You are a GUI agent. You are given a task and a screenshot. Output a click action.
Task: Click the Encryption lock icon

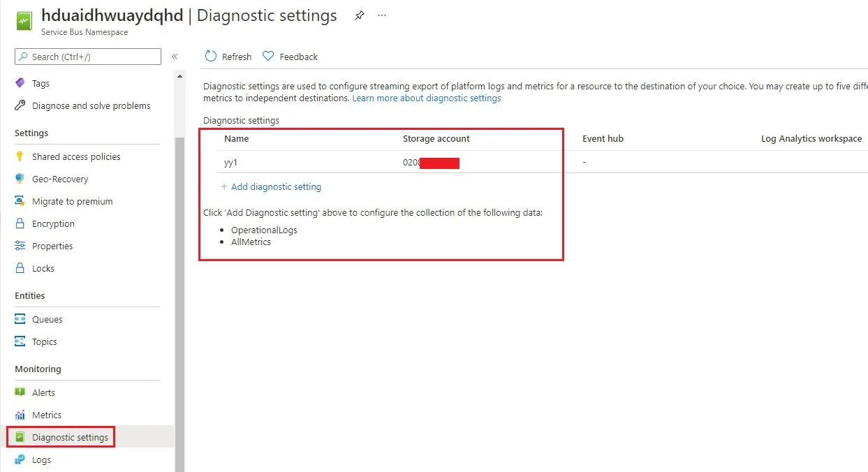[20, 223]
